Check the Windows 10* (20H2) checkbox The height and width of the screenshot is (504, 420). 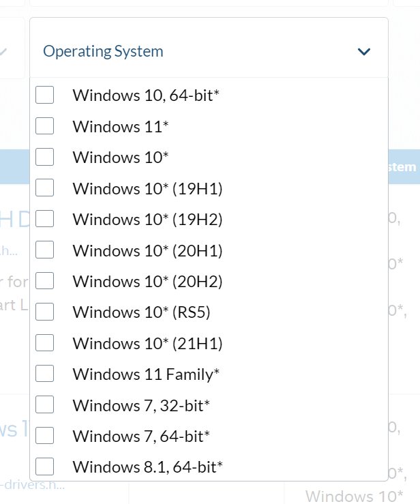pos(45,281)
